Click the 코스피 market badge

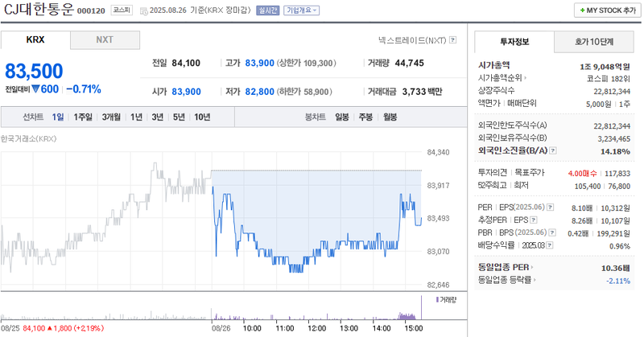point(122,10)
